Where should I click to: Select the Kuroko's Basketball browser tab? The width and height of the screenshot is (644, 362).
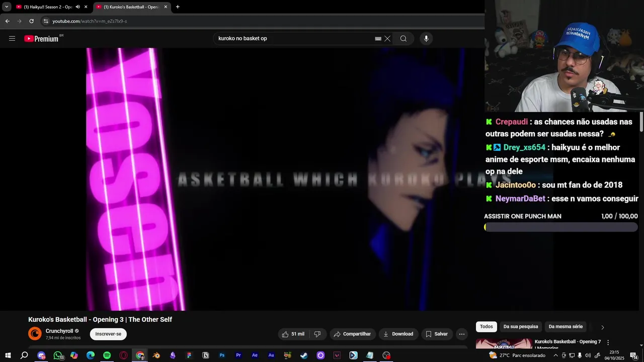pos(132,7)
